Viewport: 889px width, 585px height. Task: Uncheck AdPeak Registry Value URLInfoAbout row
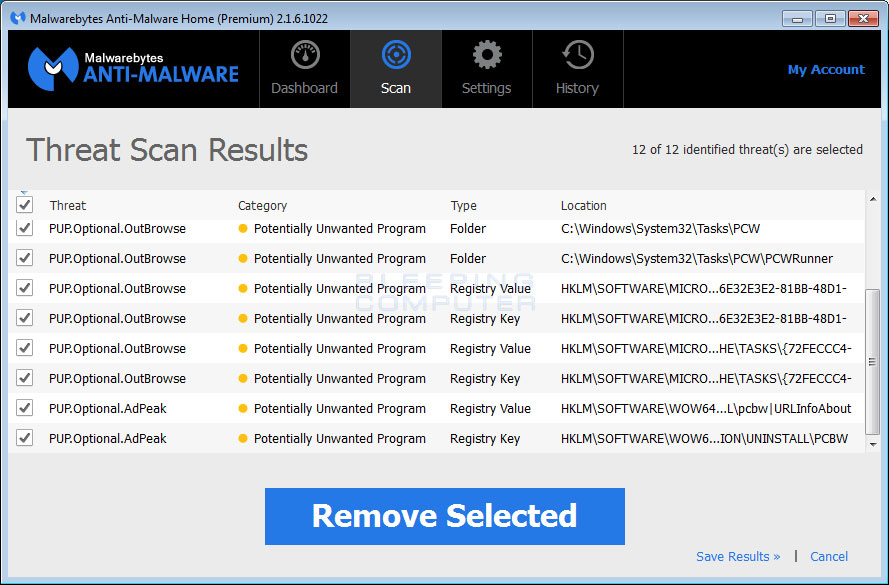pyautogui.click(x=24, y=408)
